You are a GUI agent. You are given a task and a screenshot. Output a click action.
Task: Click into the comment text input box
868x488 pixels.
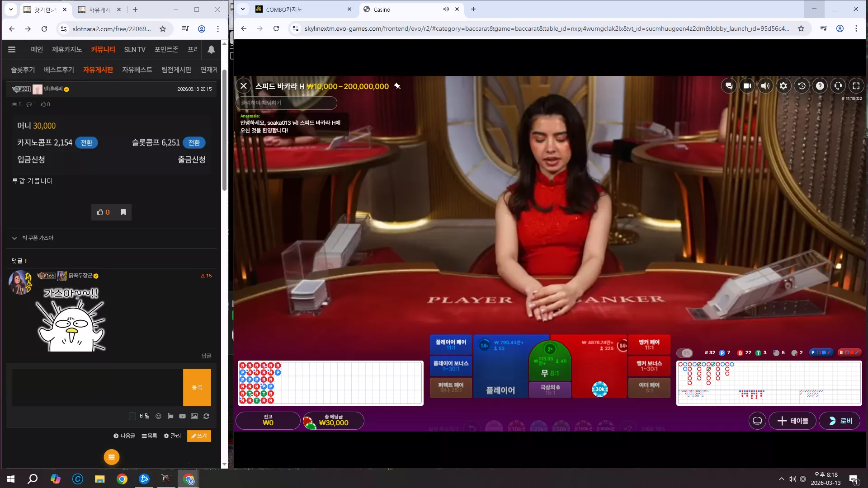[x=97, y=388]
